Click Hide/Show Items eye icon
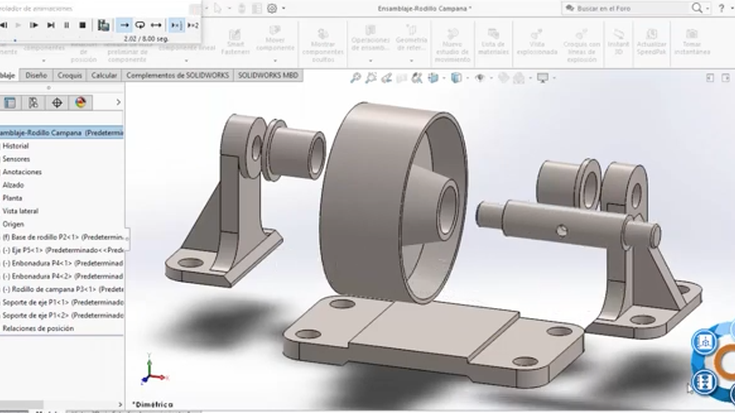This screenshot has width=735, height=413. click(x=480, y=78)
